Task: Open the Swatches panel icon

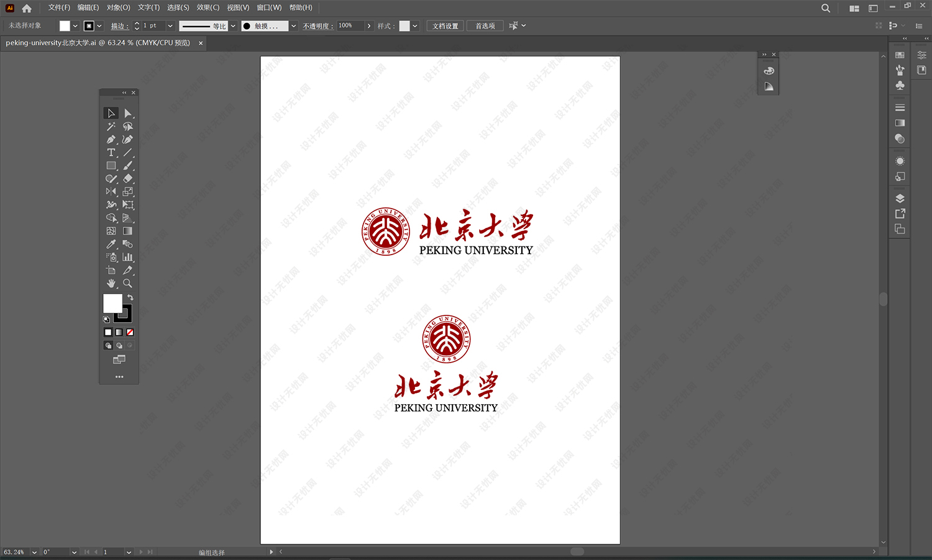Action: tap(900, 55)
